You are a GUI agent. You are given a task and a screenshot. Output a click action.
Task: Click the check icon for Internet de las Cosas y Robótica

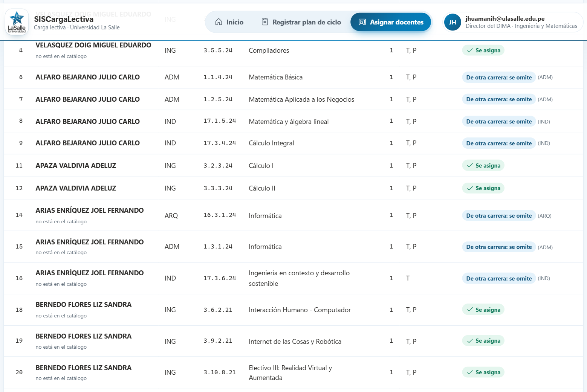(x=470, y=341)
